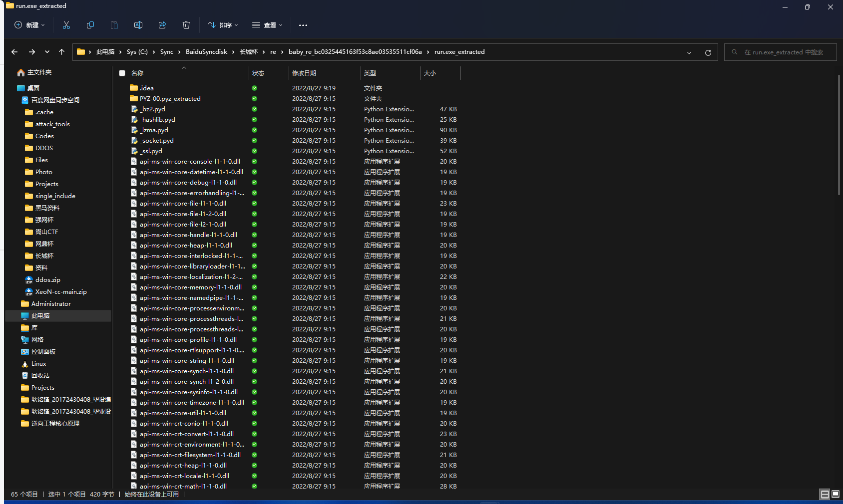The height and width of the screenshot is (504, 843).
Task: Open address bar history dropdown
Action: [689, 52]
